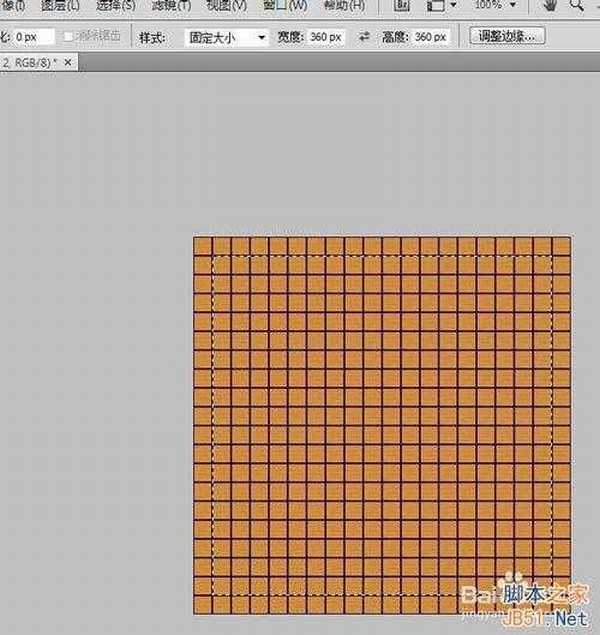The height and width of the screenshot is (635, 600).
Task: Click the RGB/8 document tab
Action: (32, 63)
